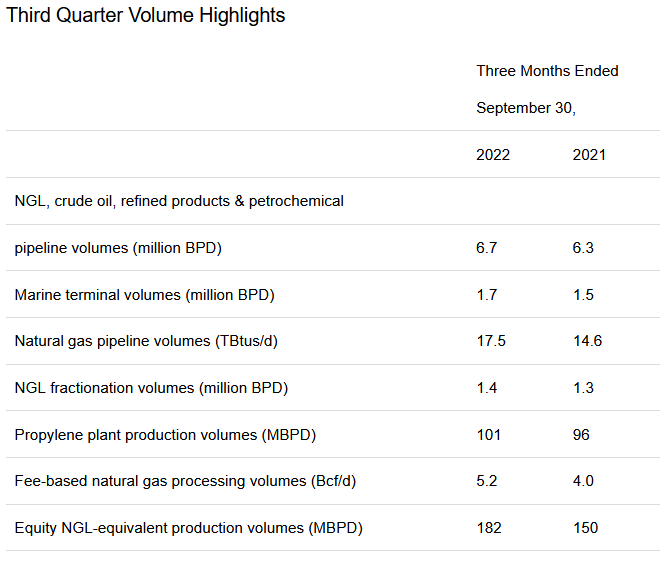Select the Three Months Ended header text
Viewport: 668px width, 564px height.
pos(547,71)
